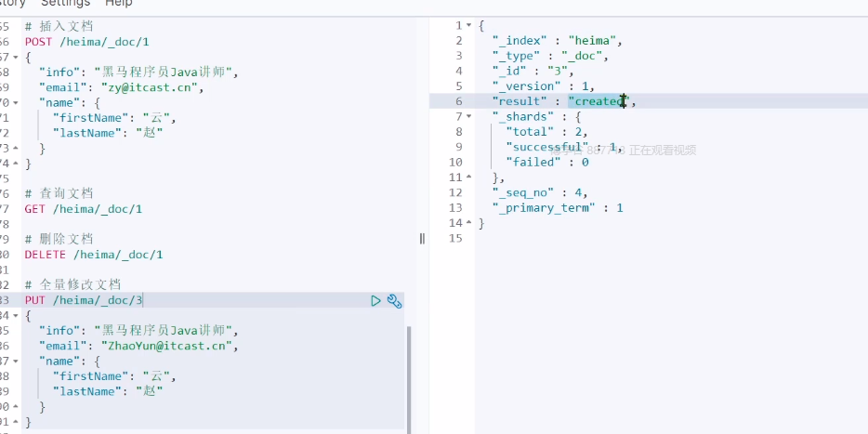
Task: Fold at final closing brace of PUT body
Action: (x=16, y=422)
